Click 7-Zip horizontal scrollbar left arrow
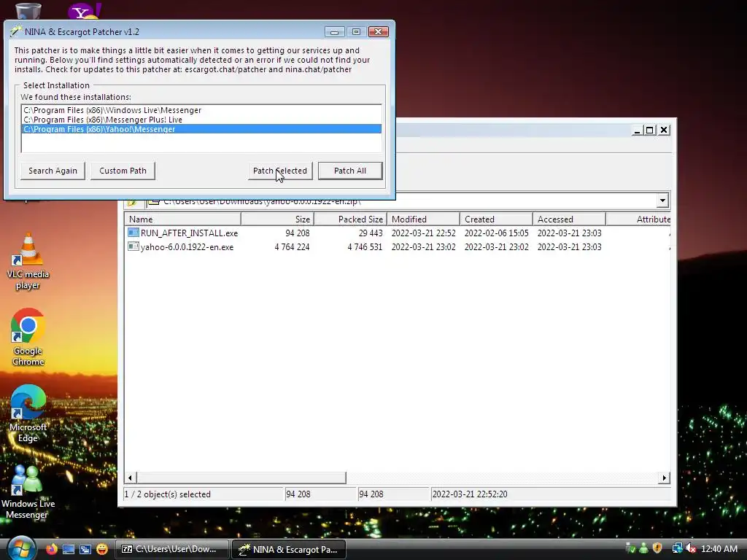The height and width of the screenshot is (560, 747). tap(131, 478)
